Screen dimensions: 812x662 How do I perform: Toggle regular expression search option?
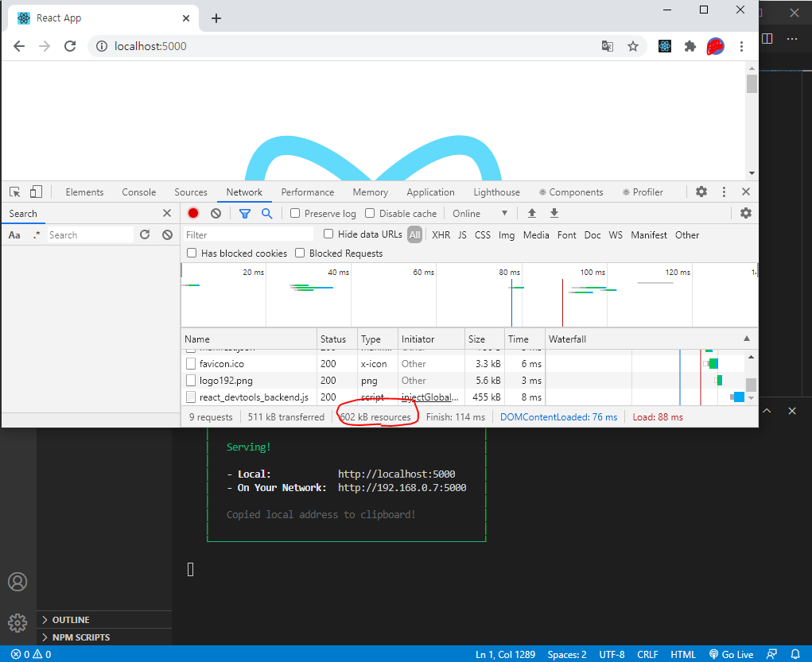point(37,235)
